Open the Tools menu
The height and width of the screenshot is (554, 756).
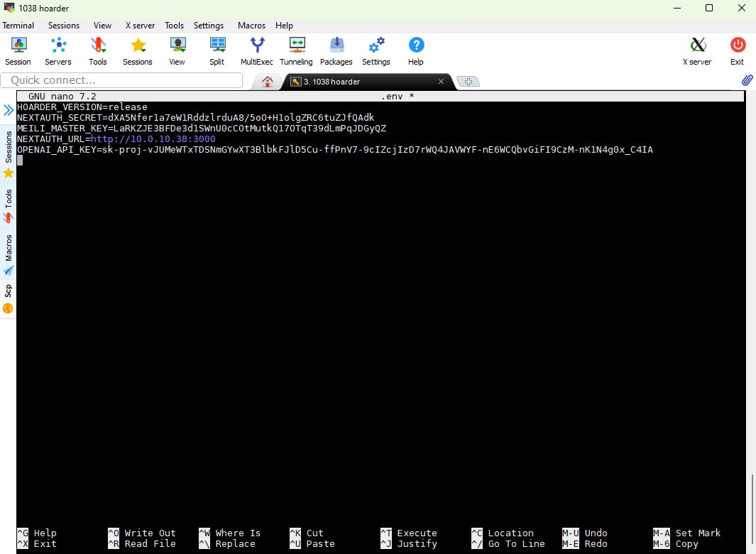[x=174, y=26]
